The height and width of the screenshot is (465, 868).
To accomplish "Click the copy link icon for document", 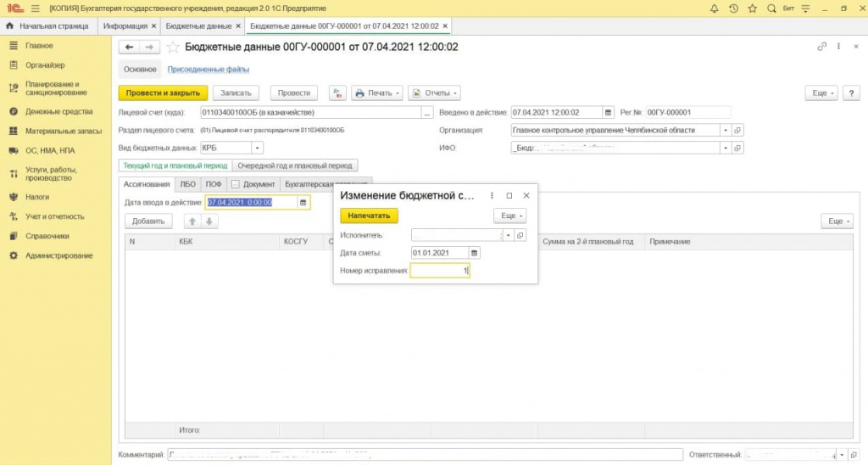I will click(821, 48).
